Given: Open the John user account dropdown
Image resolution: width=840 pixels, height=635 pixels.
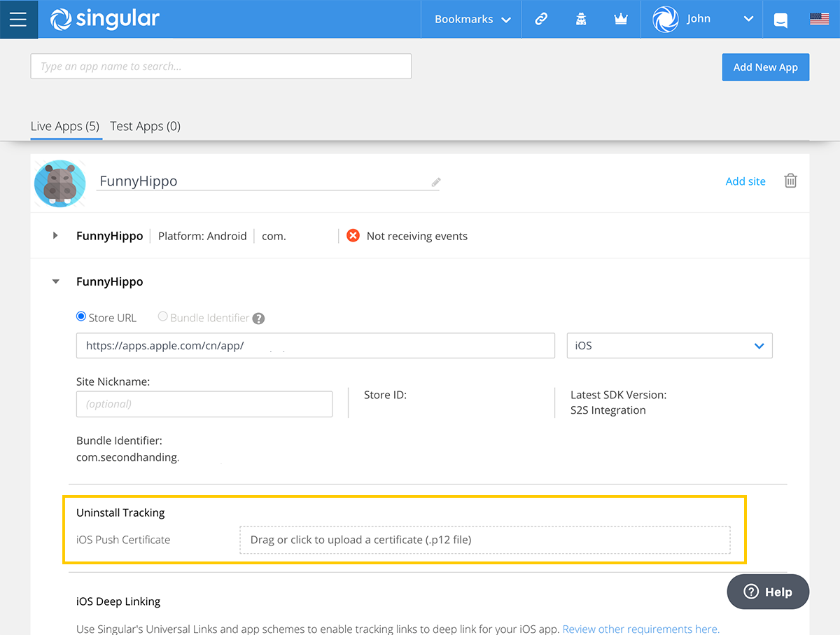Looking at the screenshot, I should pyautogui.click(x=748, y=19).
